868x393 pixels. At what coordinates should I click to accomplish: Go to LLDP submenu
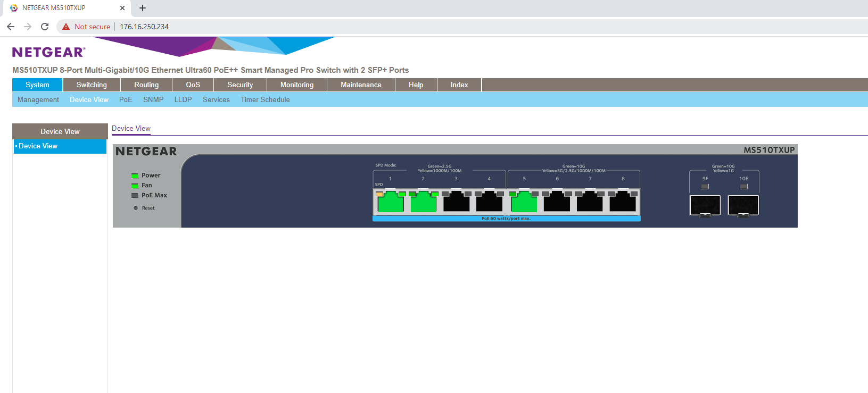pyautogui.click(x=183, y=100)
